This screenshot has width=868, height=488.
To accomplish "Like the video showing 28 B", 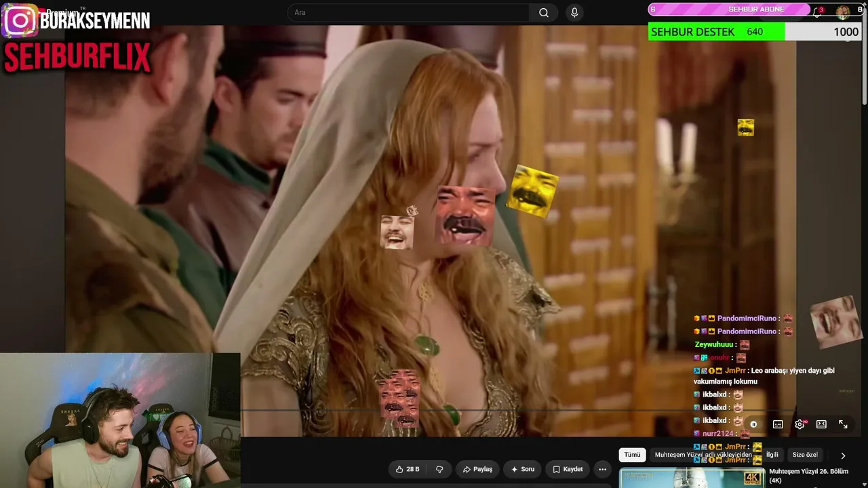I will (408, 469).
